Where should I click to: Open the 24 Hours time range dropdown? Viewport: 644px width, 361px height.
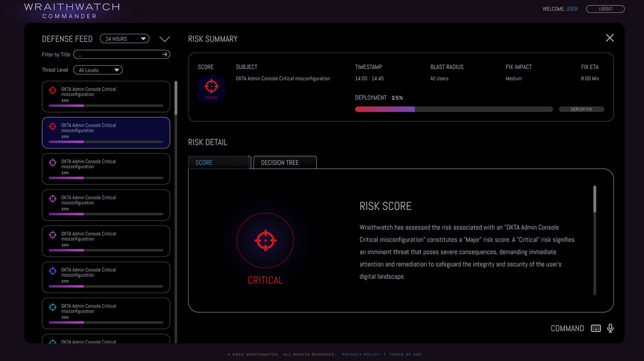(124, 39)
